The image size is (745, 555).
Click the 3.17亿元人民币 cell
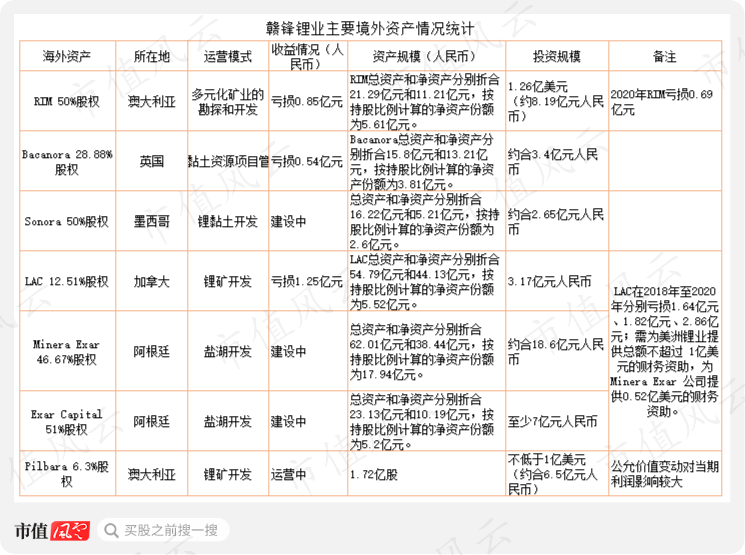557,281
